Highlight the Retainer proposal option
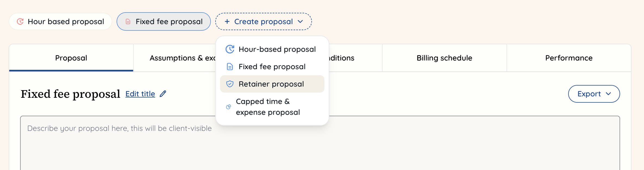Image resolution: width=644 pixels, height=170 pixels. coord(271,84)
